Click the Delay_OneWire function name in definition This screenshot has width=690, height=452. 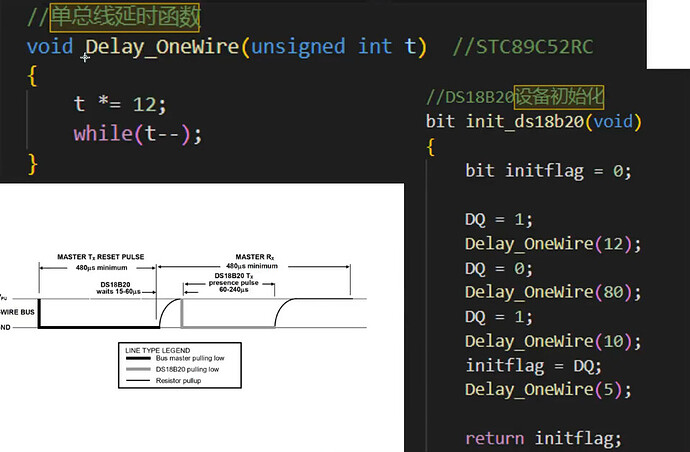[x=162, y=47]
